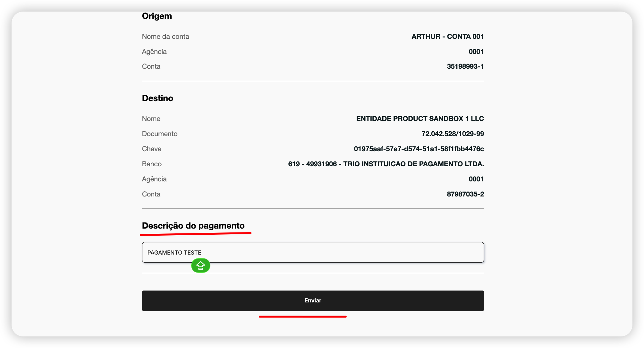Image resolution: width=644 pixels, height=348 pixels.
Task: Click the Documento label
Action: [160, 134]
